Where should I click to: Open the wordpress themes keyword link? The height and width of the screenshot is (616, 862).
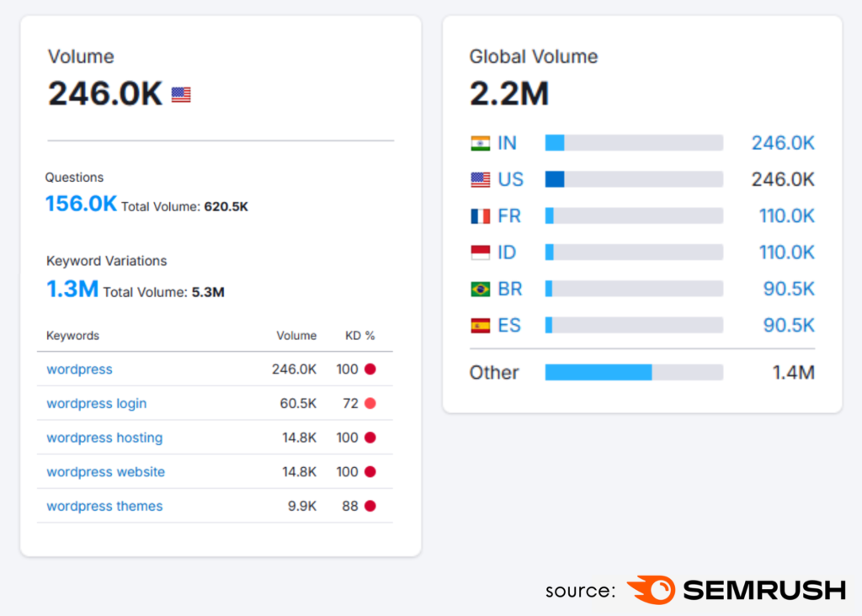pos(104,506)
